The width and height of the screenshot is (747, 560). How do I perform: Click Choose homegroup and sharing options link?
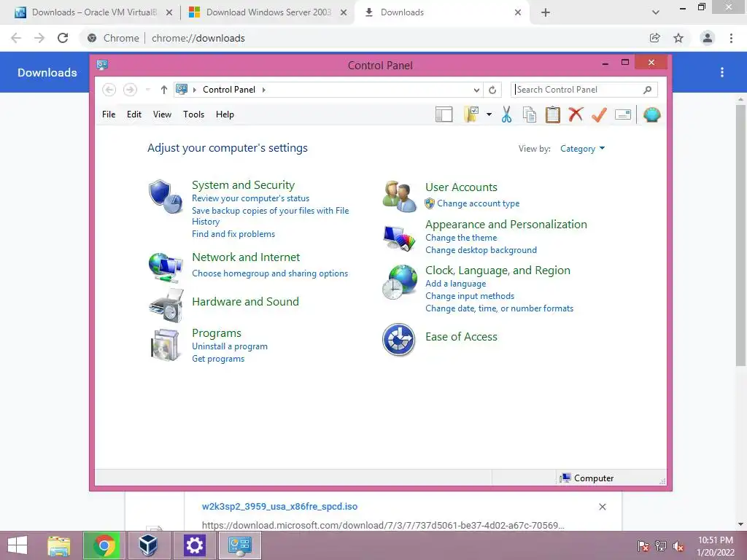click(x=270, y=273)
